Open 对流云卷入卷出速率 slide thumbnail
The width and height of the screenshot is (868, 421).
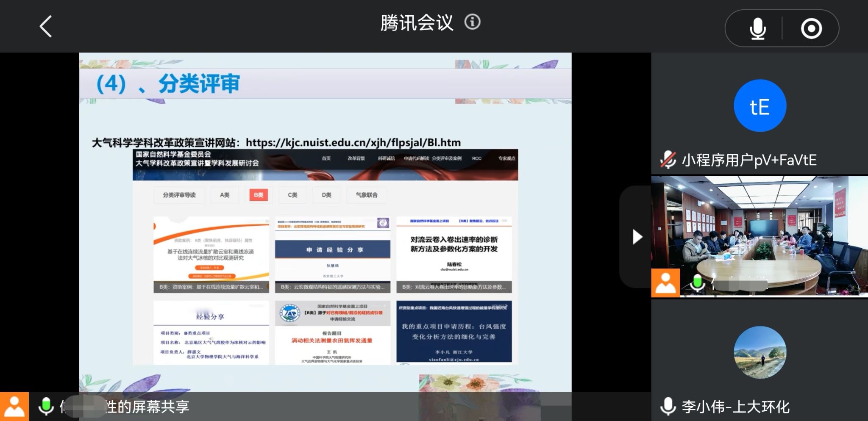coord(453,254)
